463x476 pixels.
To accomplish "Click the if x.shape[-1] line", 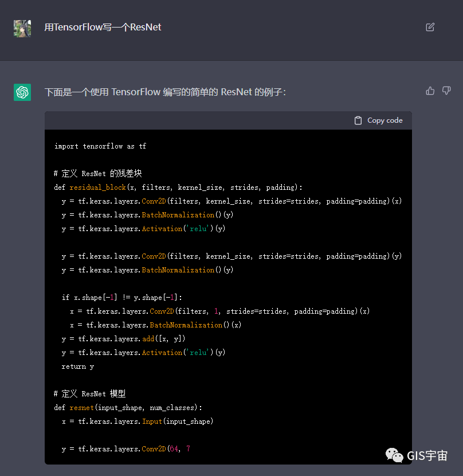I will 122,298.
